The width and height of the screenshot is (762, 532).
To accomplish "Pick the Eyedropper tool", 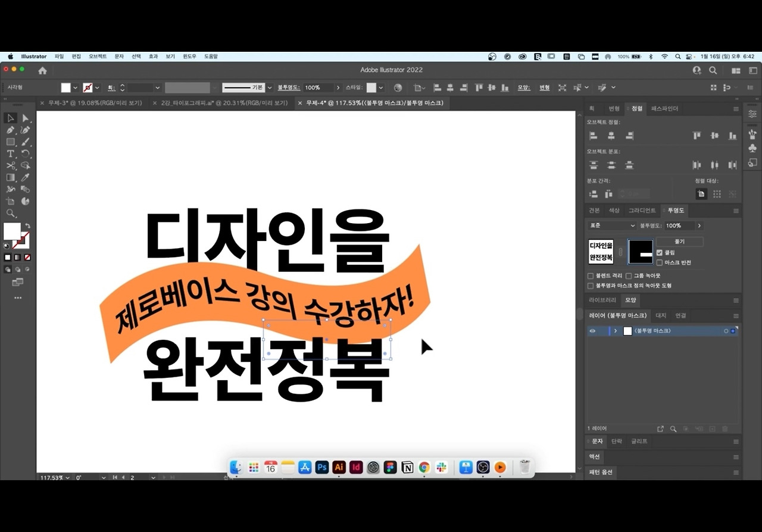I will (26, 177).
